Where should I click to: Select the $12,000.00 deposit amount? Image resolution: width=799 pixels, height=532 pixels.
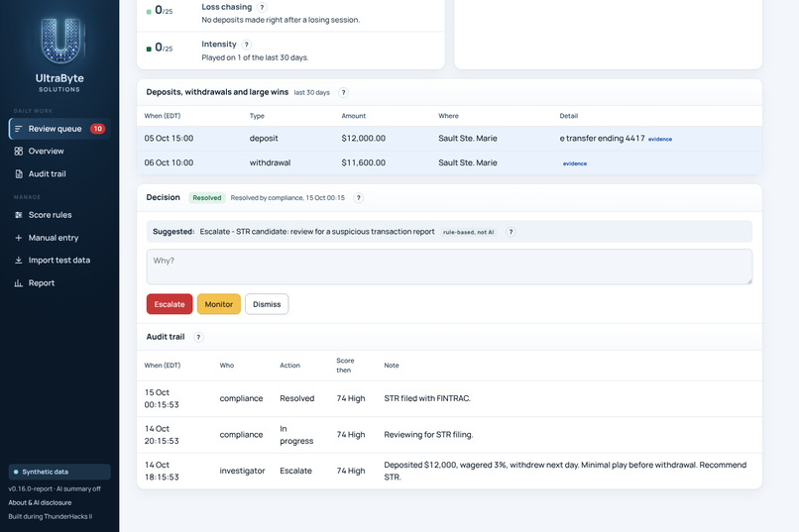pyautogui.click(x=364, y=139)
